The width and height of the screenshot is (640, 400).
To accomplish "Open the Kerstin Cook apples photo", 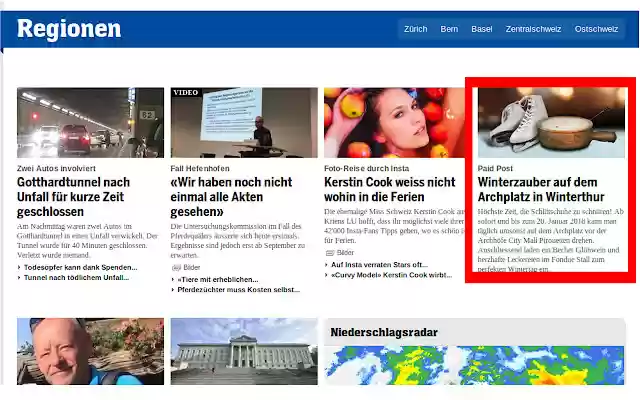I will 394,122.
